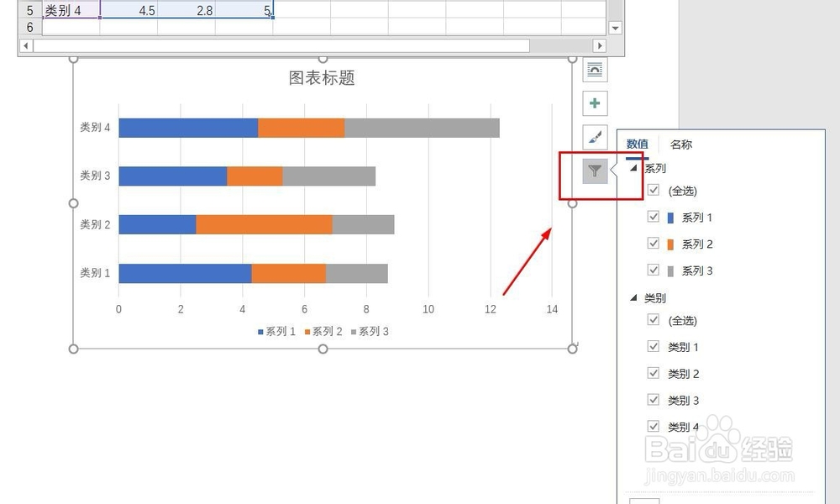
Task: Open the chart filters funnel icon
Action: (595, 170)
